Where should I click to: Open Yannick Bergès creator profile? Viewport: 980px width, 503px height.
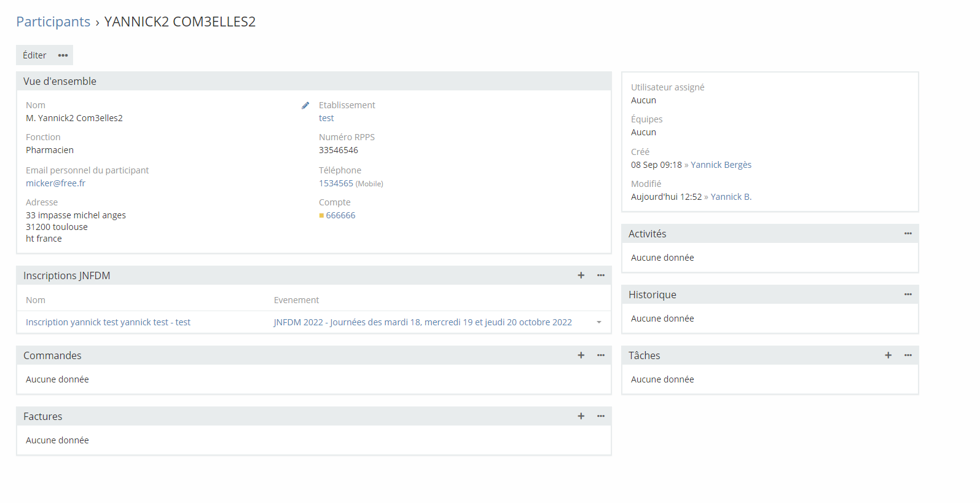[x=721, y=165]
